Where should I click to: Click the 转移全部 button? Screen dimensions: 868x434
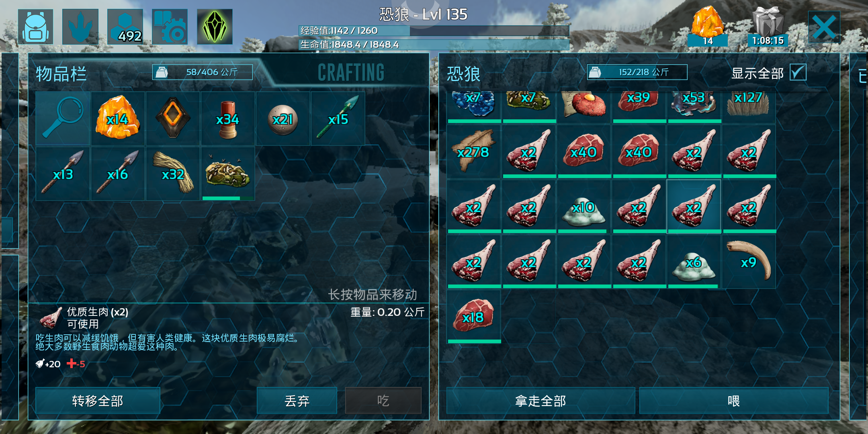98,401
